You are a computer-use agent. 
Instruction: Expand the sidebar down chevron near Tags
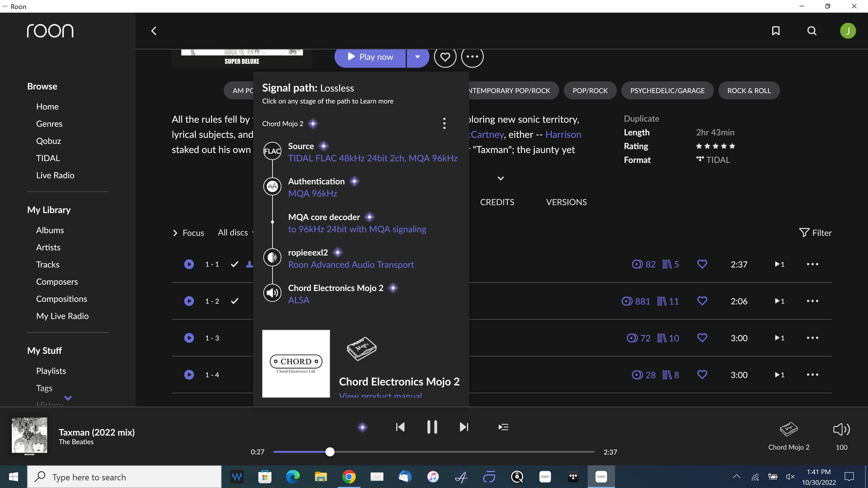click(x=68, y=398)
